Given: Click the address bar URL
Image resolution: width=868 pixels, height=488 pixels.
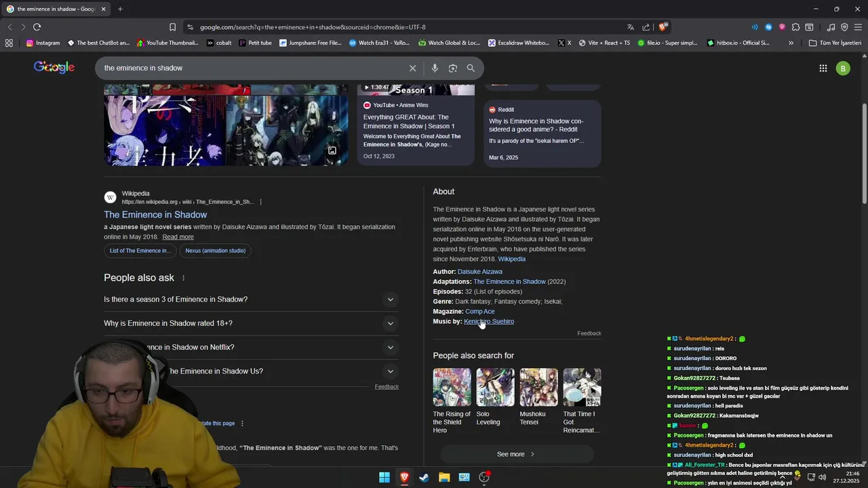Looking at the screenshot, I should click(313, 27).
